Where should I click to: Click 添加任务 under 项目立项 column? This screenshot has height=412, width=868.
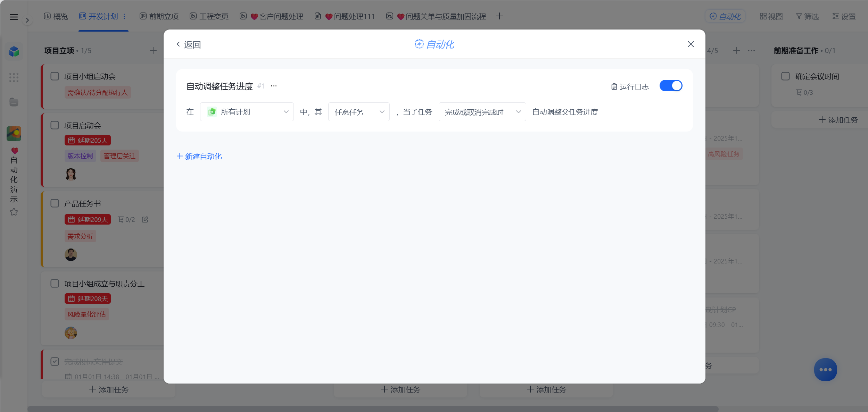pos(109,389)
